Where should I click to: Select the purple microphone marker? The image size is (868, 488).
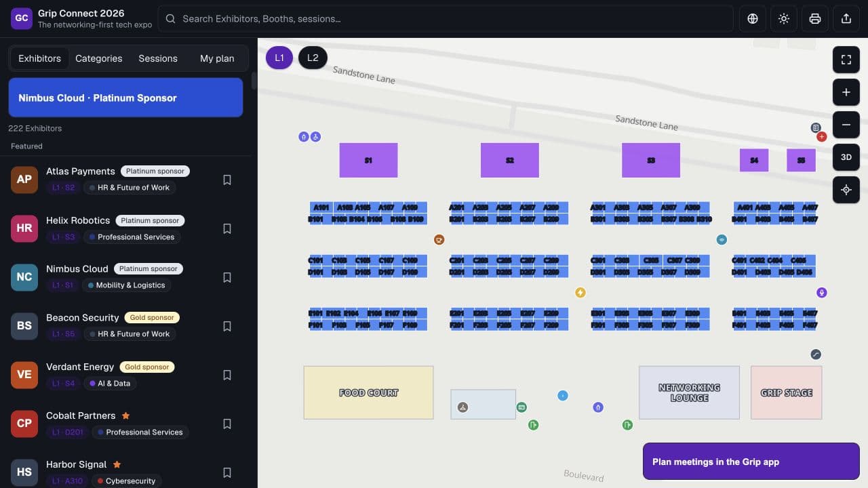822,293
